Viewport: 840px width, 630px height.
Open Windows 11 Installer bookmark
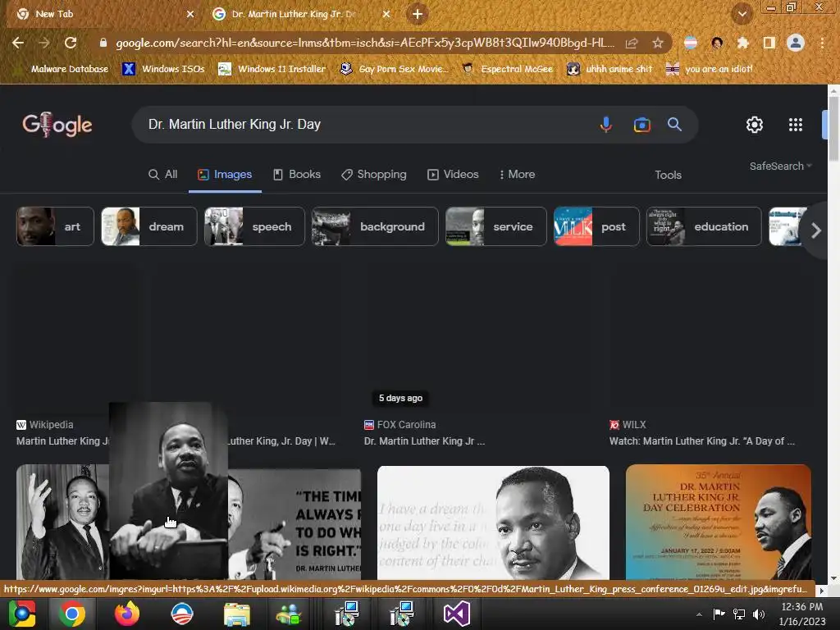[272, 69]
